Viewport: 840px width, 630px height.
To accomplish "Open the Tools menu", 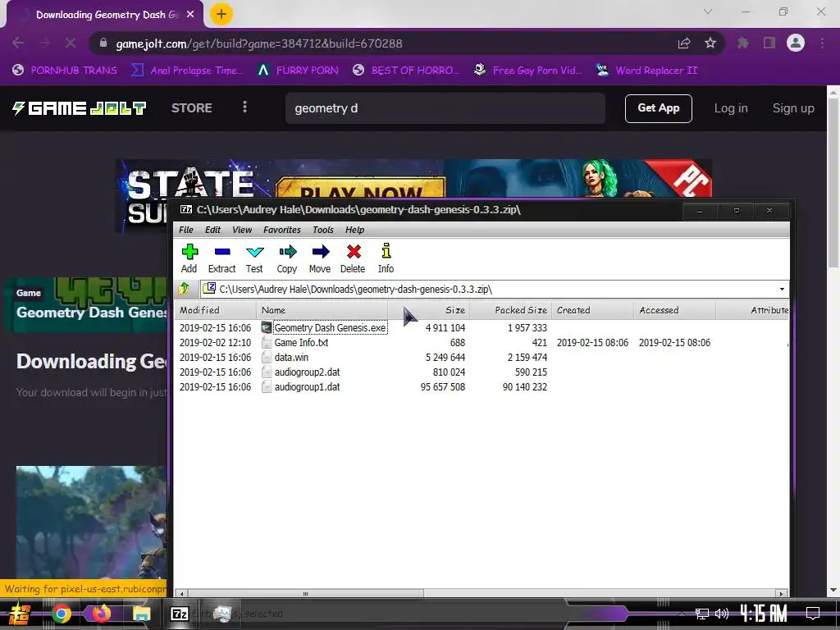I will point(323,230).
